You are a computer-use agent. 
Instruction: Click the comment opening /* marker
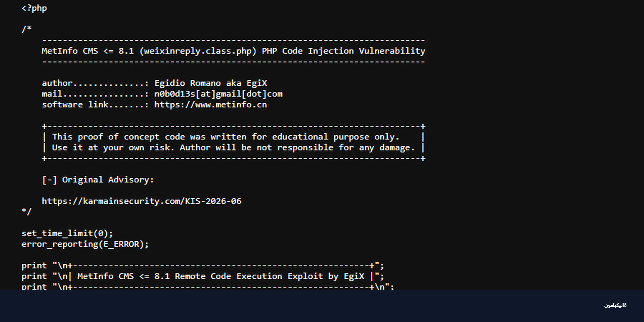[x=26, y=29]
